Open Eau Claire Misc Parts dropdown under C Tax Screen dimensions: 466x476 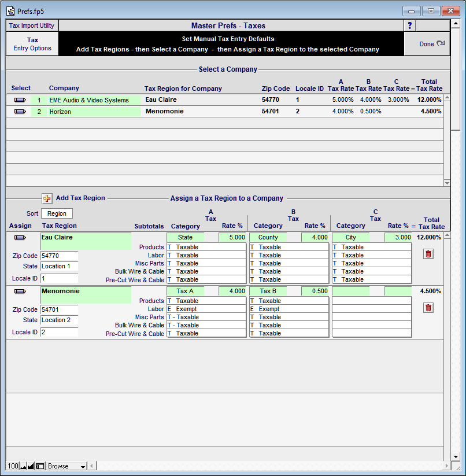[x=372, y=263]
